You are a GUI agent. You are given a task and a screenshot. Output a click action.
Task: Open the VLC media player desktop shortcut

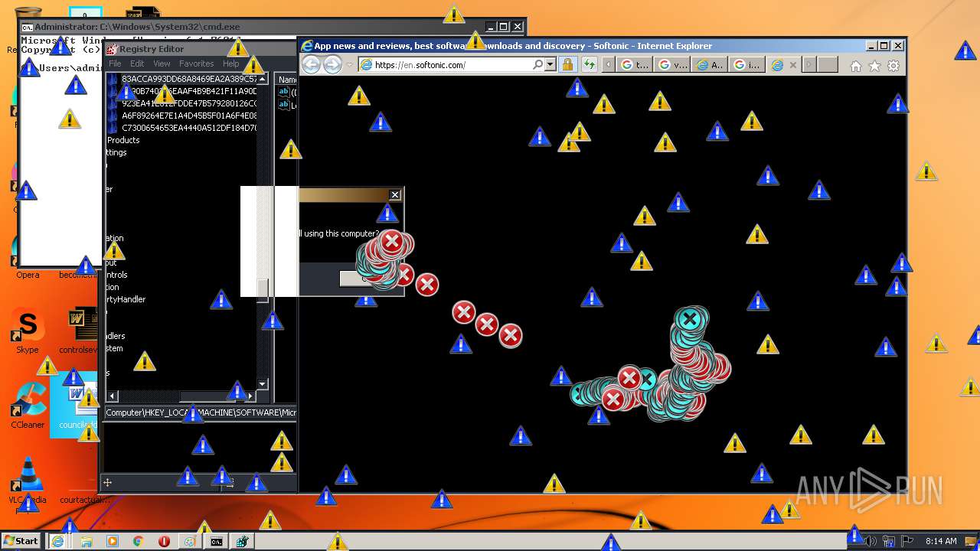28,481
